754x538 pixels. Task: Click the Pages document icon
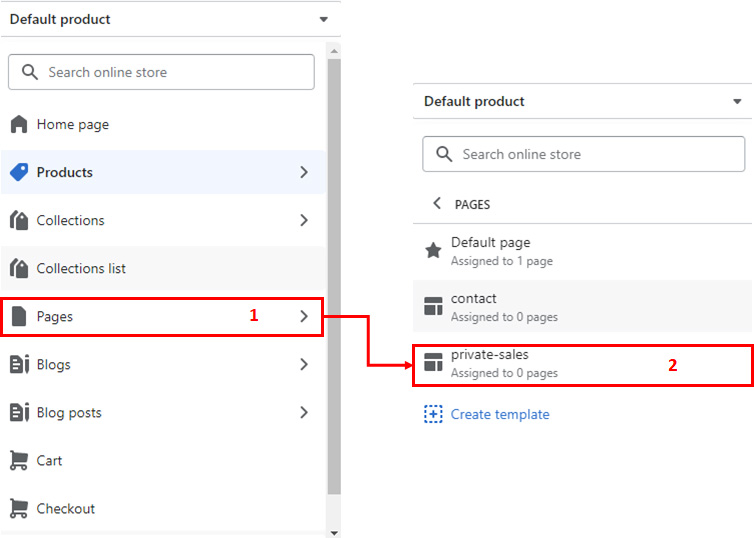pyautogui.click(x=19, y=316)
